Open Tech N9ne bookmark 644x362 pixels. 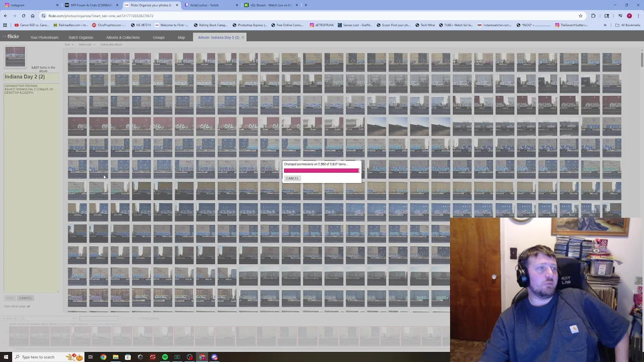click(425, 25)
